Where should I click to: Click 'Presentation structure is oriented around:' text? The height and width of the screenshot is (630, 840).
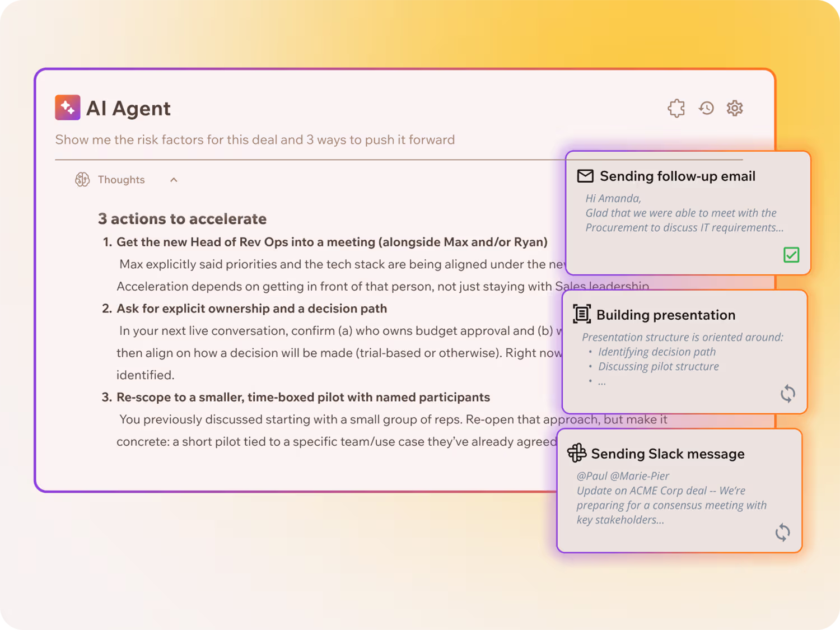pos(683,337)
